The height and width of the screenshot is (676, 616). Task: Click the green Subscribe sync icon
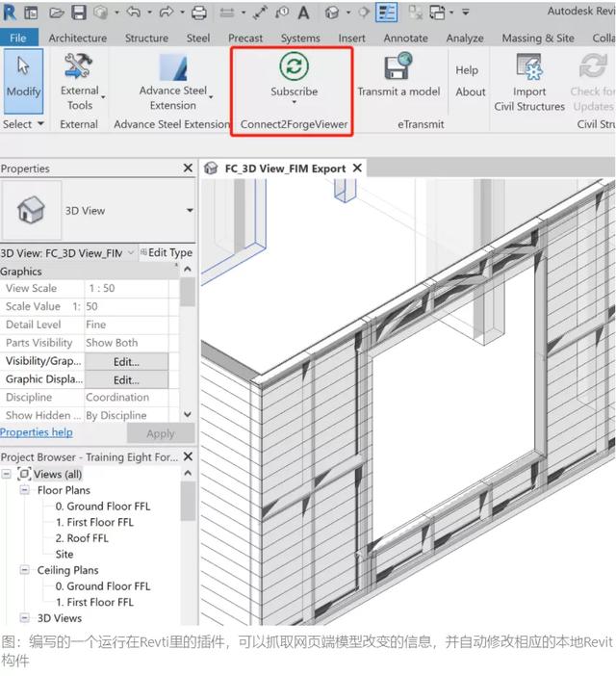294,66
